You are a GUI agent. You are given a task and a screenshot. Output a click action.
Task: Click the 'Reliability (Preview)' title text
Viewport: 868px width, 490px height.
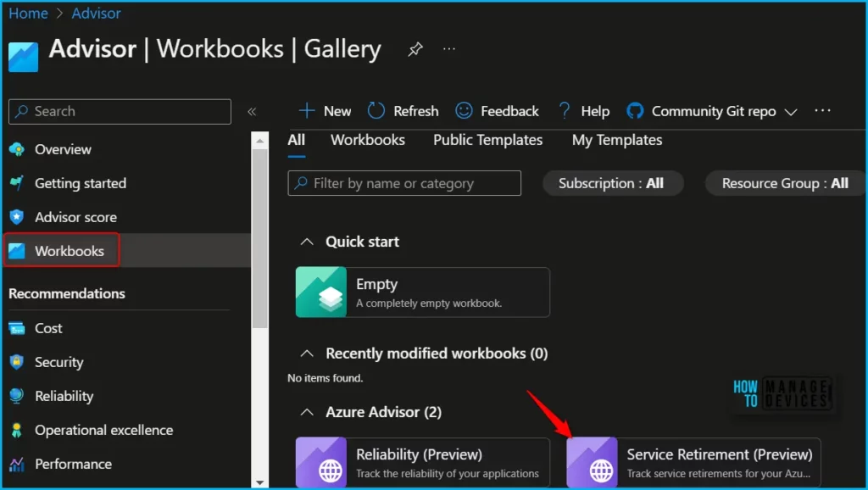[x=419, y=454]
